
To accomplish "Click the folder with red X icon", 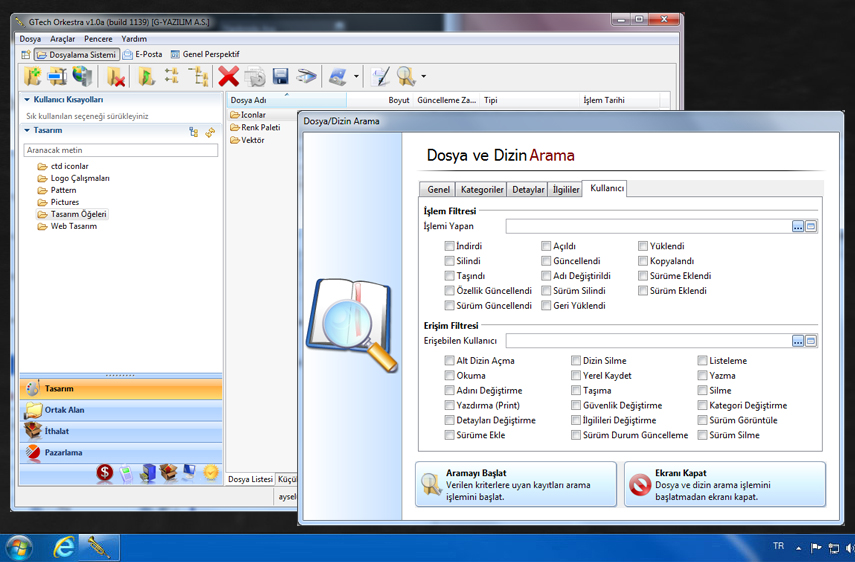I will click(x=116, y=76).
